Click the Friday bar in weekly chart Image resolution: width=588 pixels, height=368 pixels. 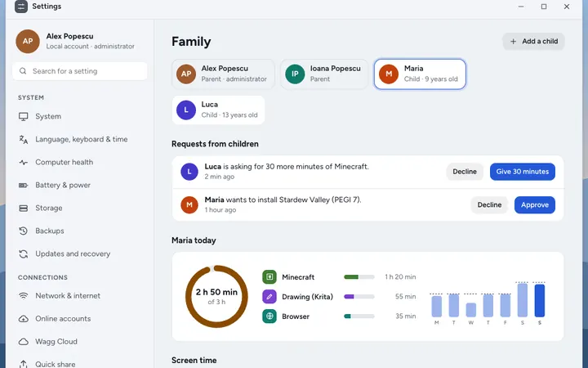tap(506, 306)
